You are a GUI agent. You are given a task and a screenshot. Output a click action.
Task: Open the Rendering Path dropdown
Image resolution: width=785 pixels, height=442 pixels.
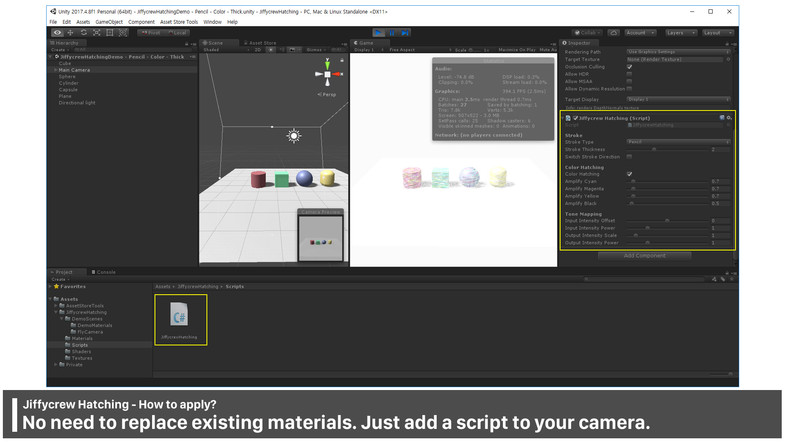pyautogui.click(x=678, y=52)
